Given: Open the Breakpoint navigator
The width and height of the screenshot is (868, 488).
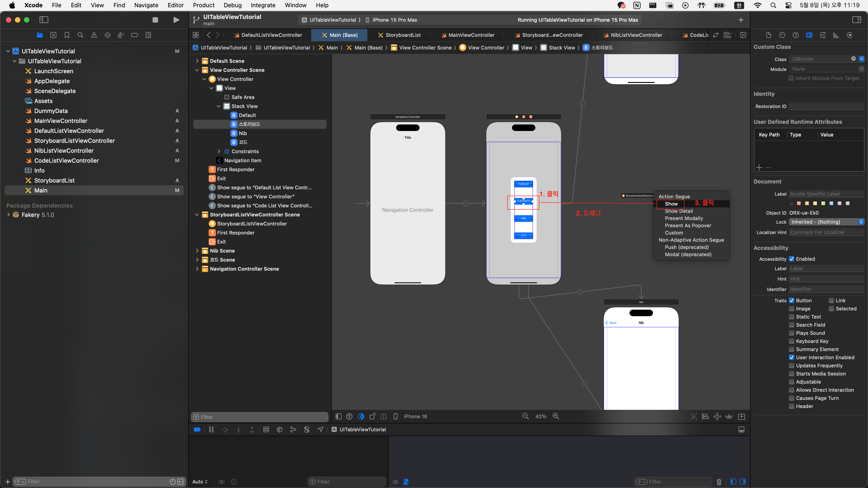Looking at the screenshot, I should click(134, 35).
